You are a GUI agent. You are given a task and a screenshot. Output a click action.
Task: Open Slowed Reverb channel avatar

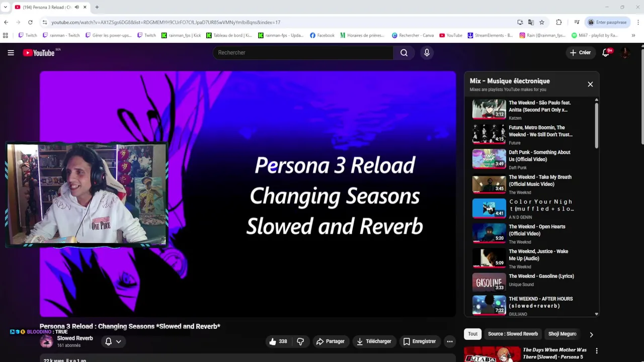pyautogui.click(x=46, y=341)
